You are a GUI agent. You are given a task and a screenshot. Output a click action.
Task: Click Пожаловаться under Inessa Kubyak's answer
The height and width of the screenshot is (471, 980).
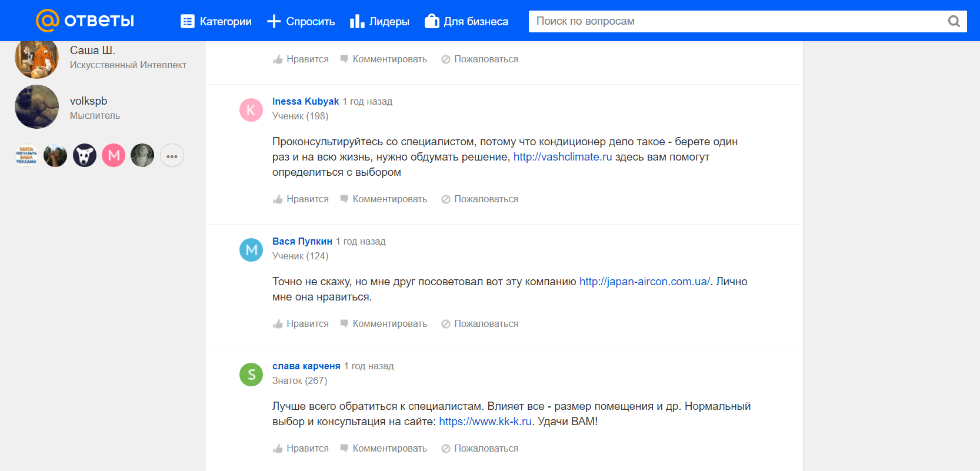(x=486, y=199)
